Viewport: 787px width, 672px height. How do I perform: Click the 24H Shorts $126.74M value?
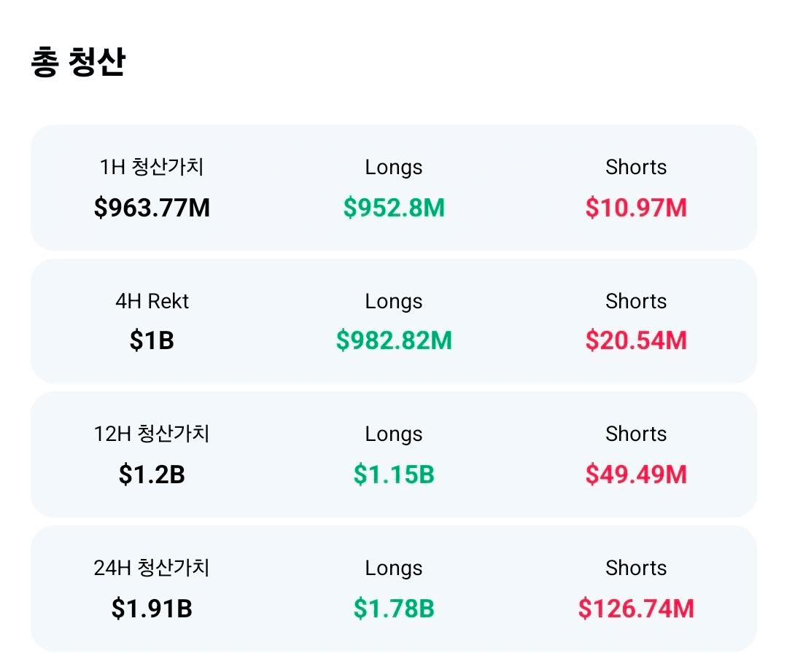pos(636,609)
